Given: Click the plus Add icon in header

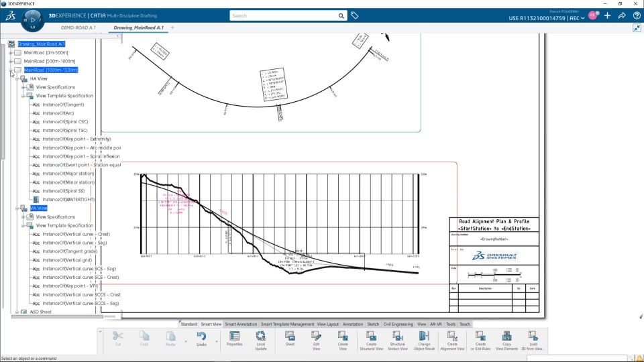Looking at the screenshot, I should (608, 15).
